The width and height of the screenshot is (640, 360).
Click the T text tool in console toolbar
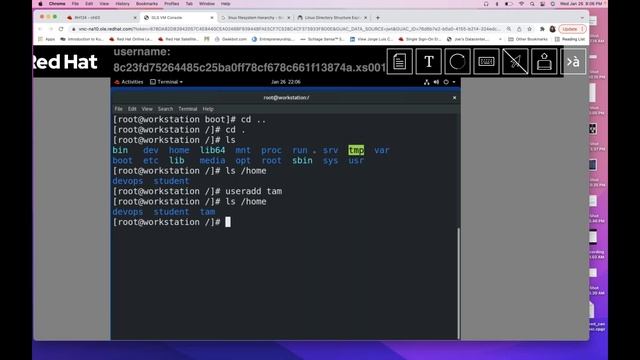coord(429,62)
